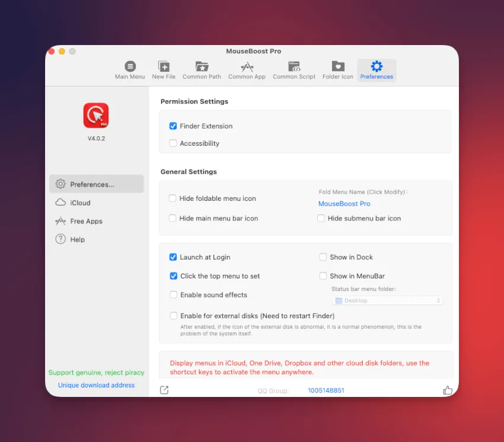Enable sound effects checkbox

pos(173,294)
